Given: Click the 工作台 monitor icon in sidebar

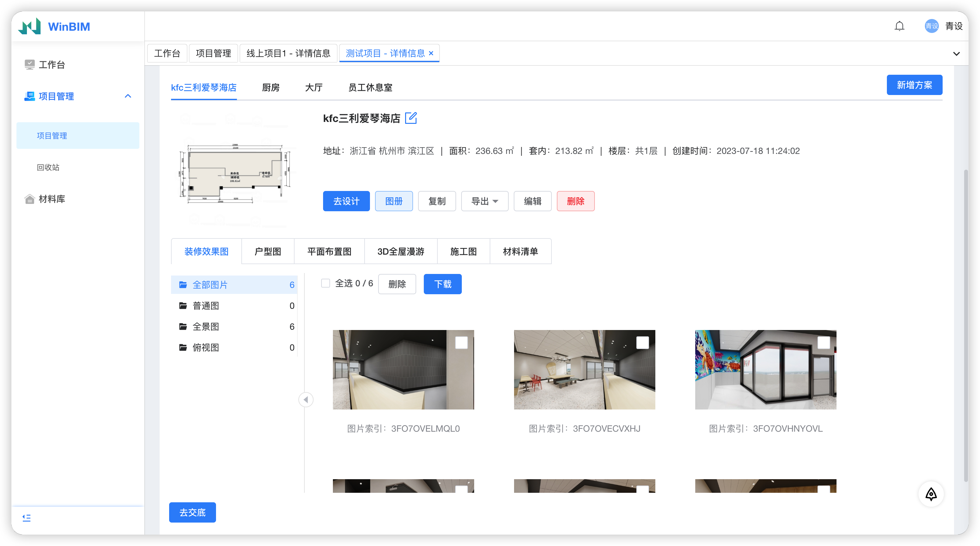Looking at the screenshot, I should [29, 64].
